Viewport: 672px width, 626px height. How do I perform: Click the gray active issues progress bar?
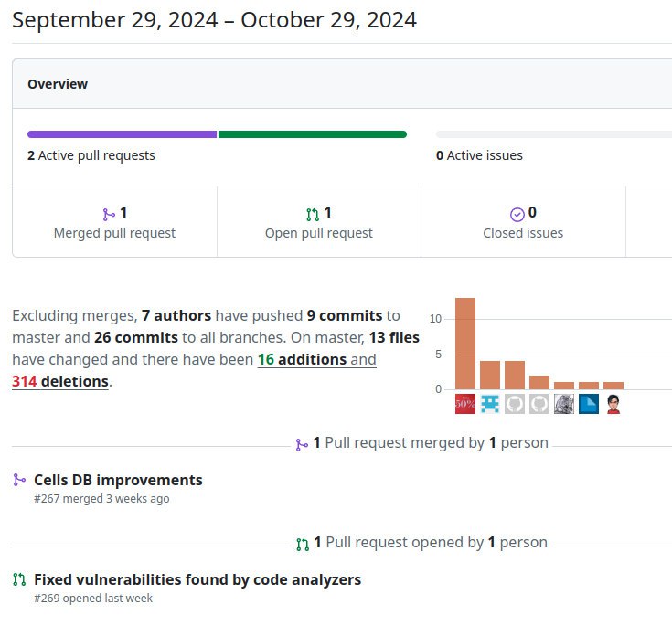(x=553, y=134)
